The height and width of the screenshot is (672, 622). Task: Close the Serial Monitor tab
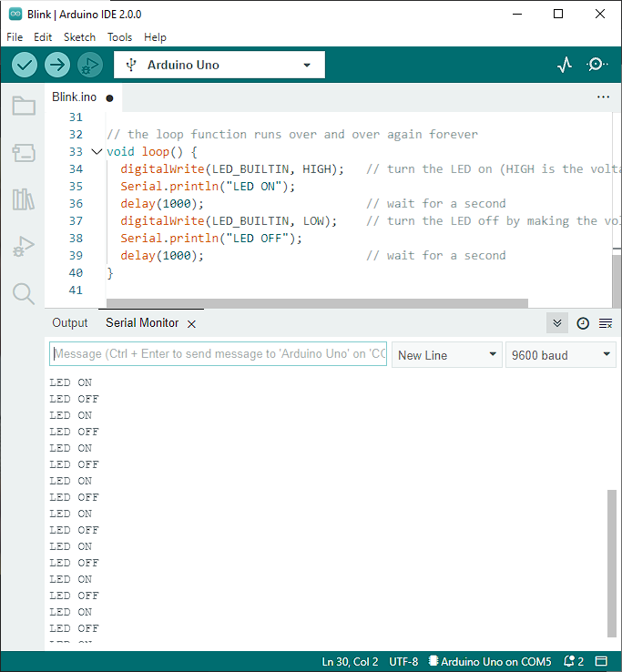(191, 324)
